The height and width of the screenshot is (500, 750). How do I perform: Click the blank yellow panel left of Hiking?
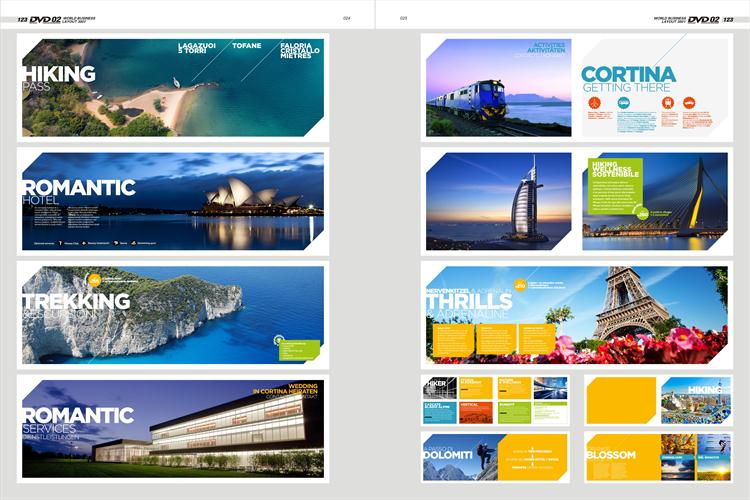(x=622, y=400)
